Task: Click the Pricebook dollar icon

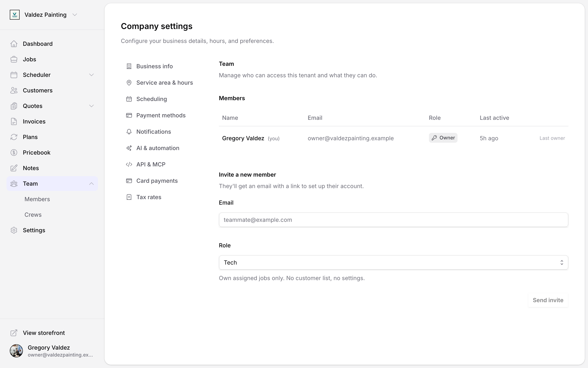Action: pyautogui.click(x=14, y=153)
